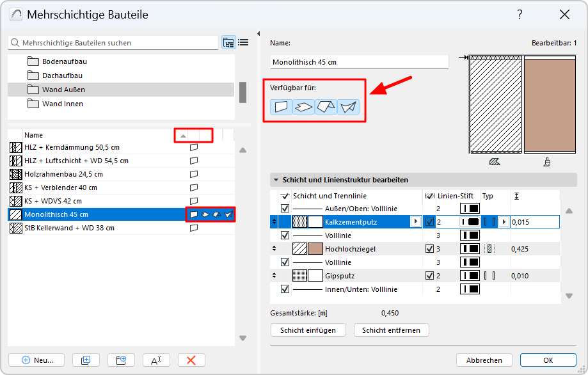
Task: Edit Name field Monolithisch 45 cm
Action: [x=359, y=62]
